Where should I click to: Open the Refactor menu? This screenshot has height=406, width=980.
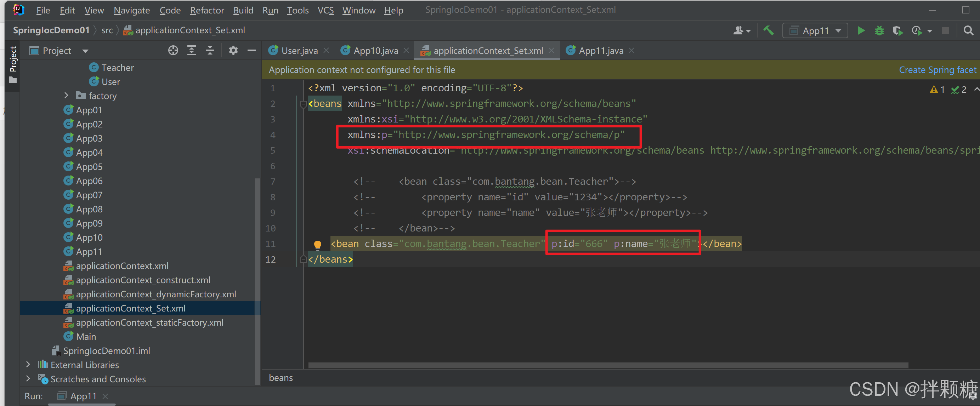206,10
